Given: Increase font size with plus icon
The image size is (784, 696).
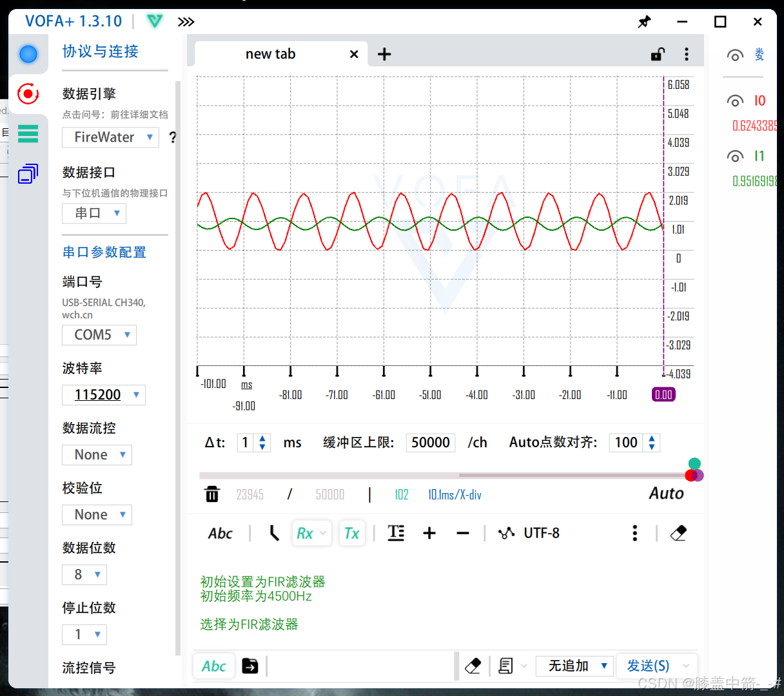Looking at the screenshot, I should (429, 533).
